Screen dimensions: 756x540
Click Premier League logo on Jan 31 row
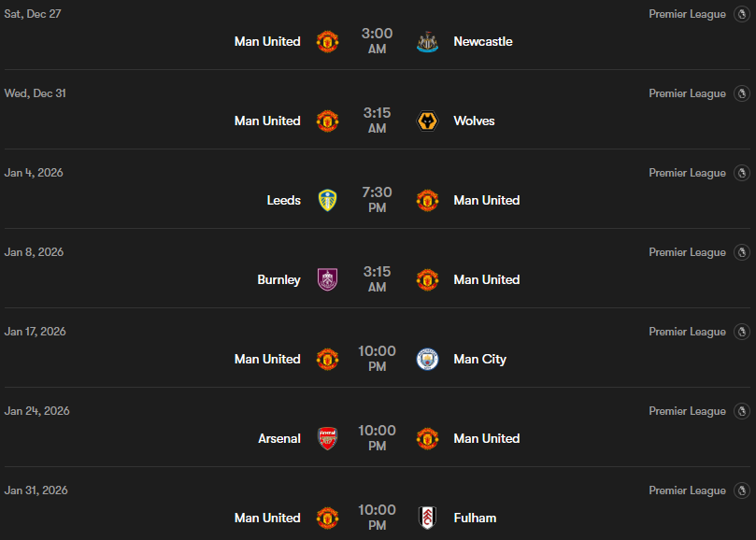[x=742, y=491]
